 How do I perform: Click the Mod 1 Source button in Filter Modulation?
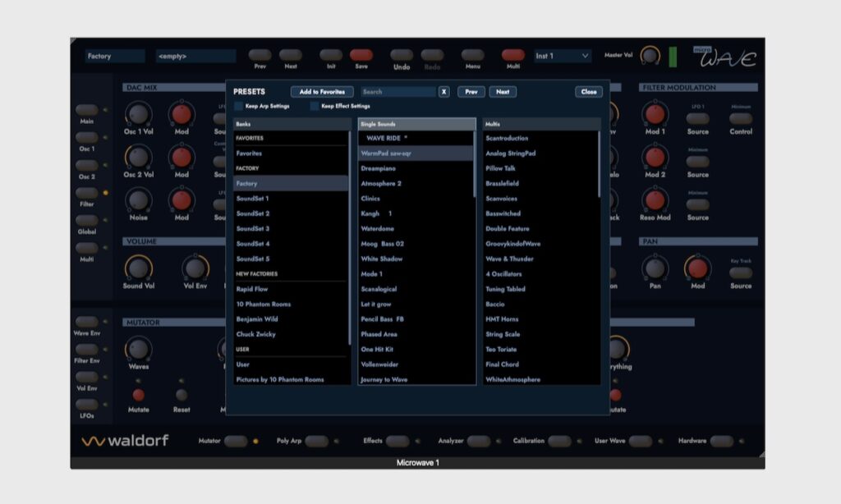point(698,118)
